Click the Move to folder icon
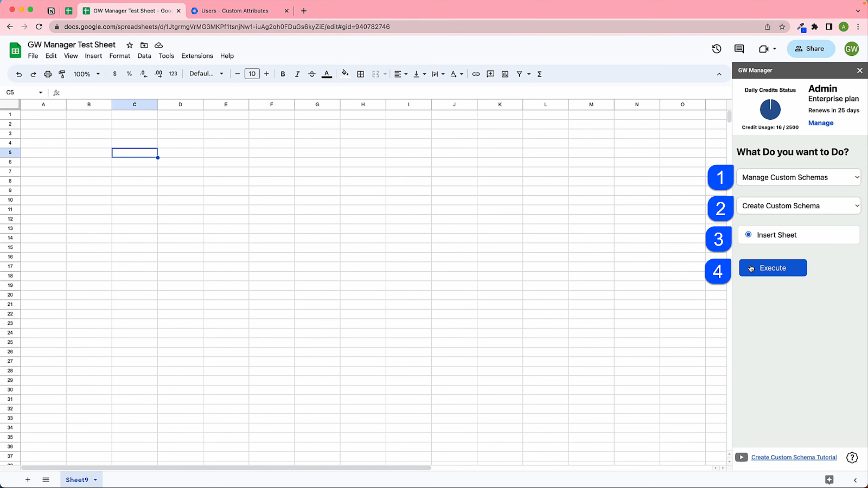Screen dimensions: 868x488 point(144,45)
